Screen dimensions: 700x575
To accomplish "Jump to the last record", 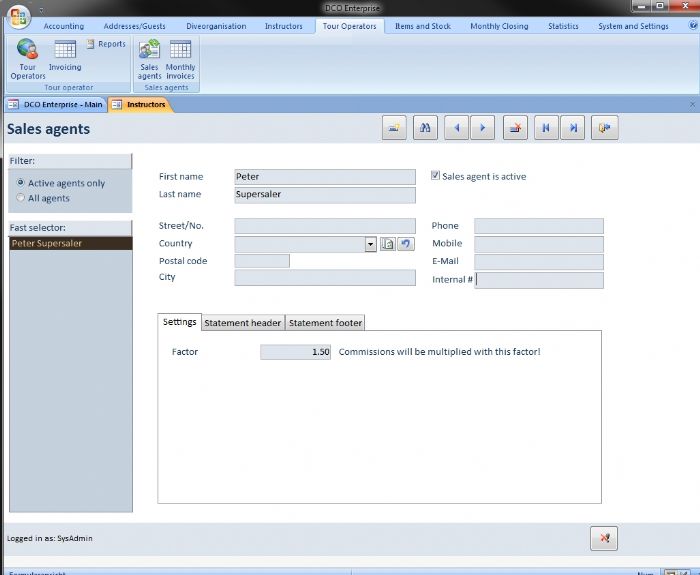I will 573,128.
